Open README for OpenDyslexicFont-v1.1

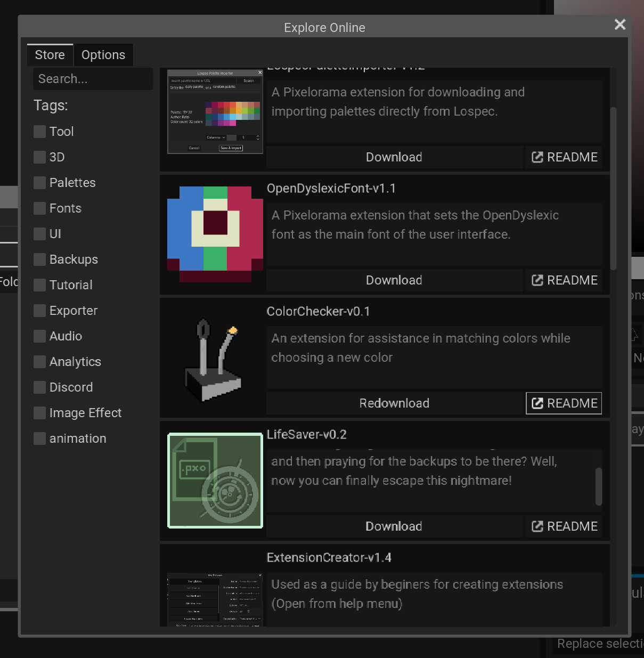pos(564,280)
